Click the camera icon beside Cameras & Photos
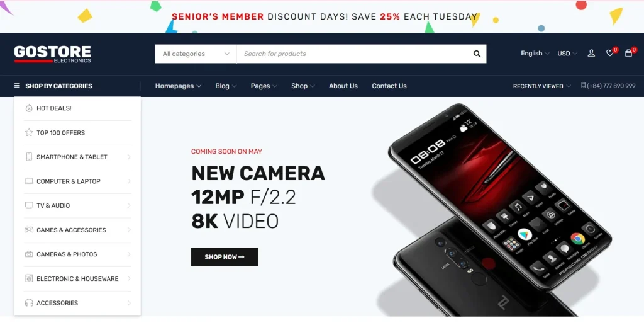 tap(29, 254)
